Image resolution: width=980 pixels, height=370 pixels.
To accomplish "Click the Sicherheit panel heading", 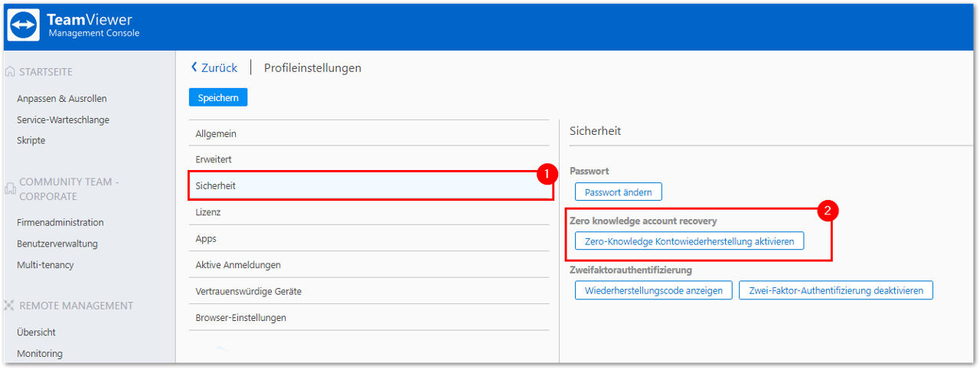I will (x=596, y=131).
